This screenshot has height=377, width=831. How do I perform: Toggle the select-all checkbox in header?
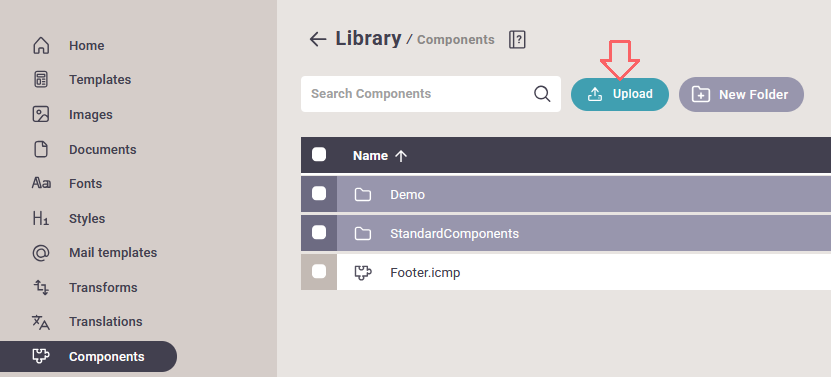(x=319, y=155)
